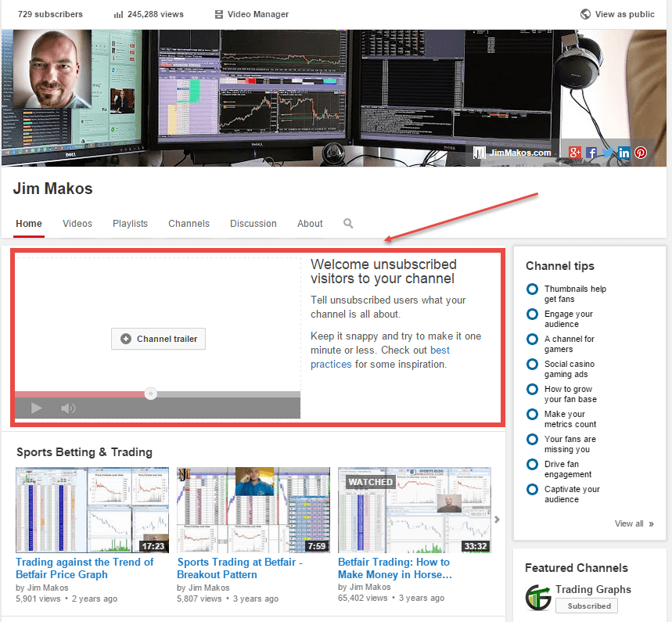Click the trailer progress bar handle

150,394
